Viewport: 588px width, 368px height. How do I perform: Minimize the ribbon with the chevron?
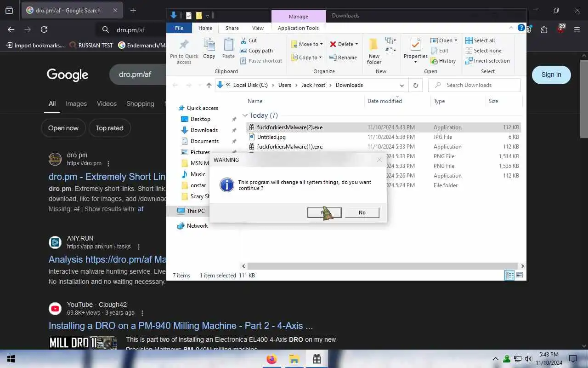coord(512,28)
